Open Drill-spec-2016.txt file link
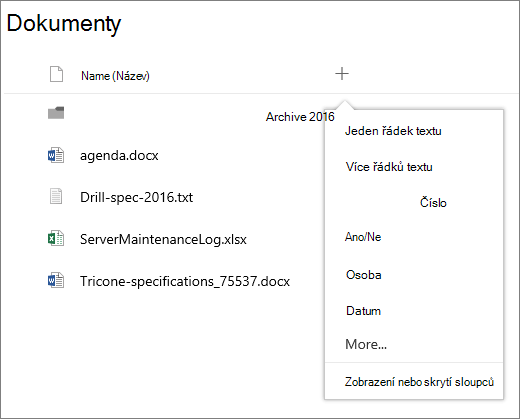 tap(136, 197)
